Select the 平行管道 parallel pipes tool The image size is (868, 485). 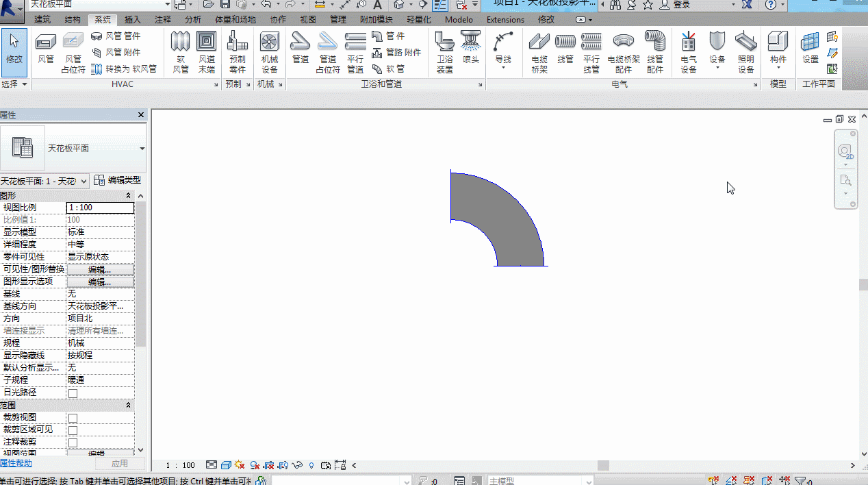(x=355, y=53)
